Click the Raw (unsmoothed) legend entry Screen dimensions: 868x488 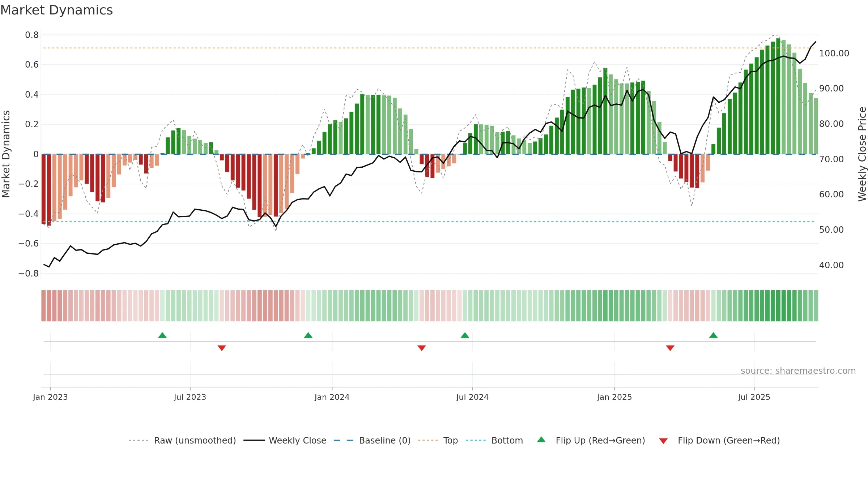tap(182, 440)
